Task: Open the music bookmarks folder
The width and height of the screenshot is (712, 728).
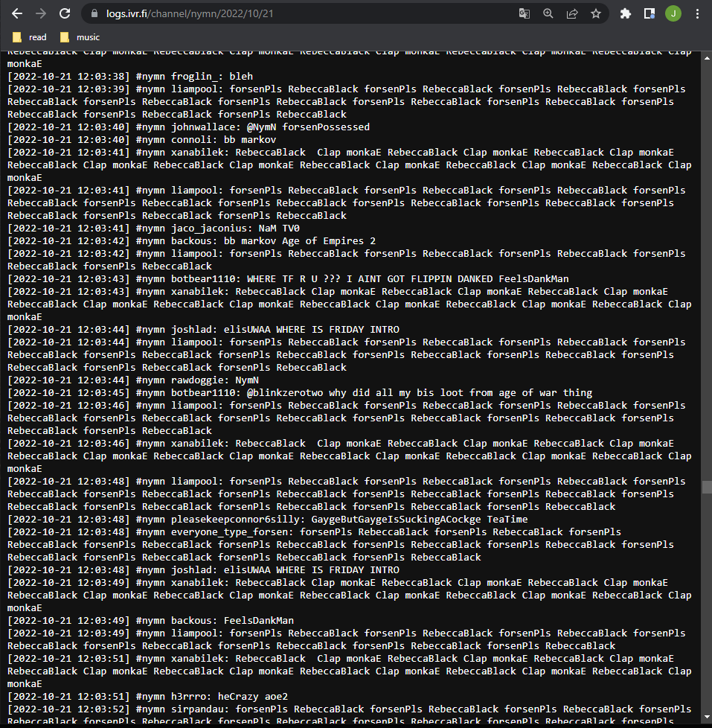Action: click(x=80, y=37)
